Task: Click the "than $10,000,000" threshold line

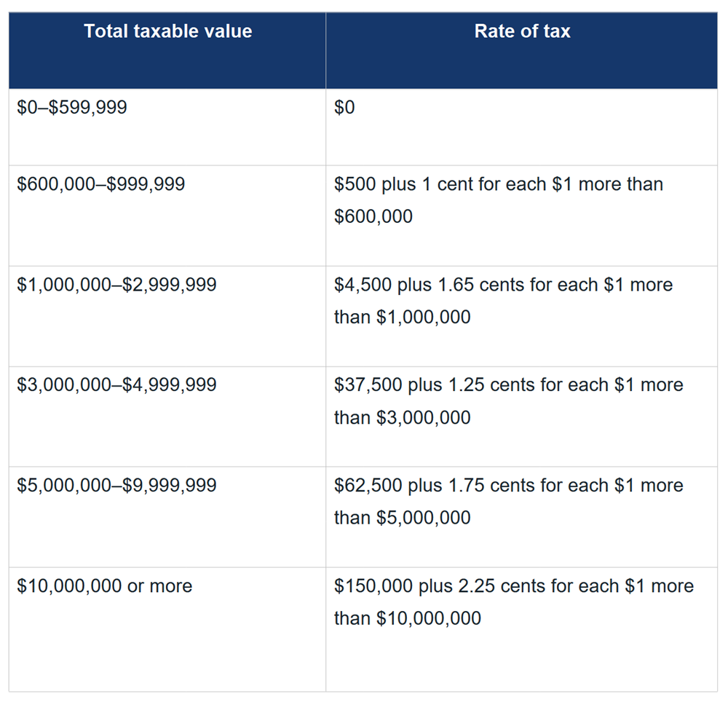Action: (408, 618)
